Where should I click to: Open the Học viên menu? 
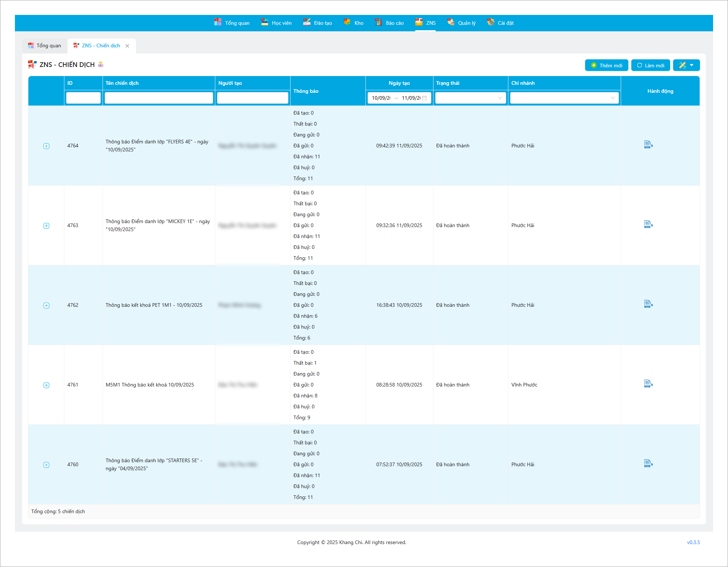pos(276,23)
